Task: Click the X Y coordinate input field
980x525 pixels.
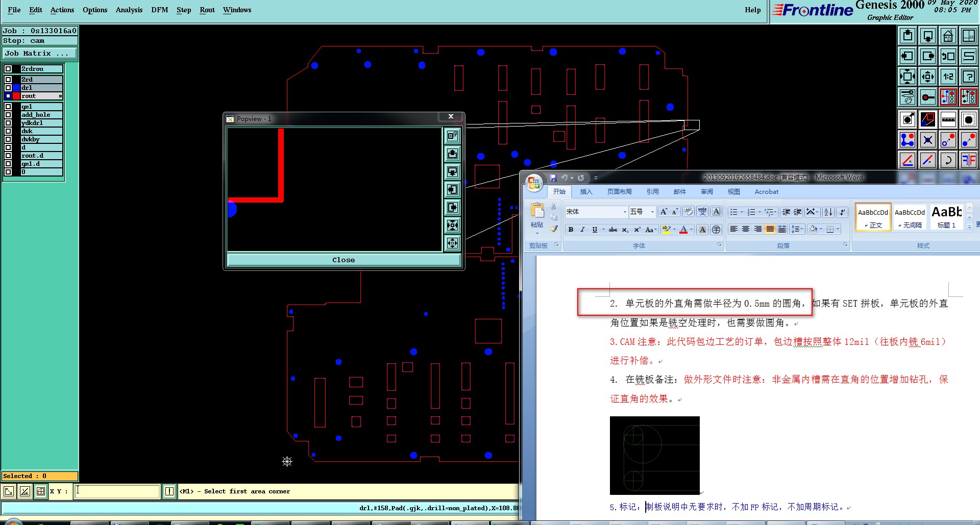Action: (x=117, y=491)
